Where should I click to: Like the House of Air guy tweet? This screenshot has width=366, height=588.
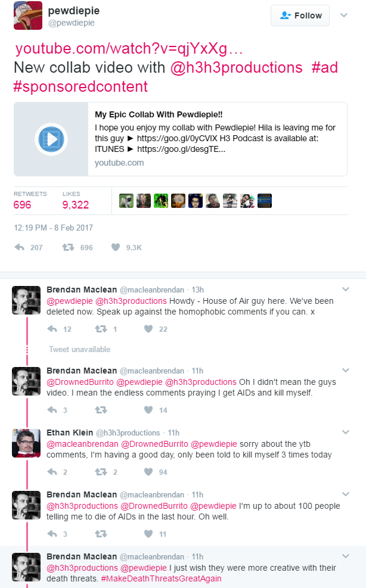pos(149,329)
